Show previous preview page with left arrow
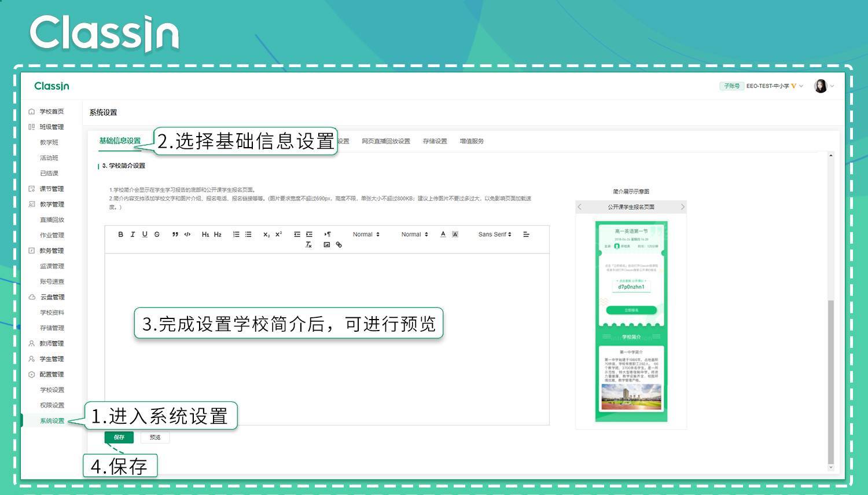This screenshot has width=868, height=495. pyautogui.click(x=580, y=207)
